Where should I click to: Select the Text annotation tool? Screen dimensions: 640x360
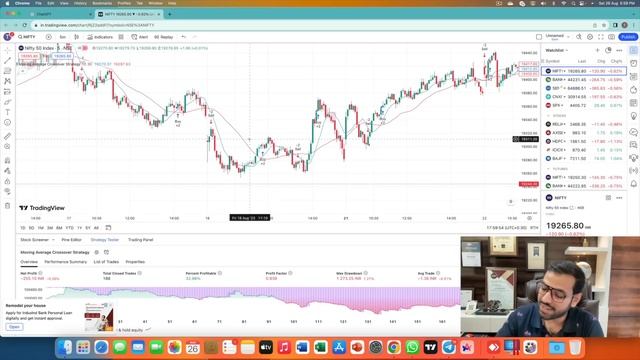(7, 112)
